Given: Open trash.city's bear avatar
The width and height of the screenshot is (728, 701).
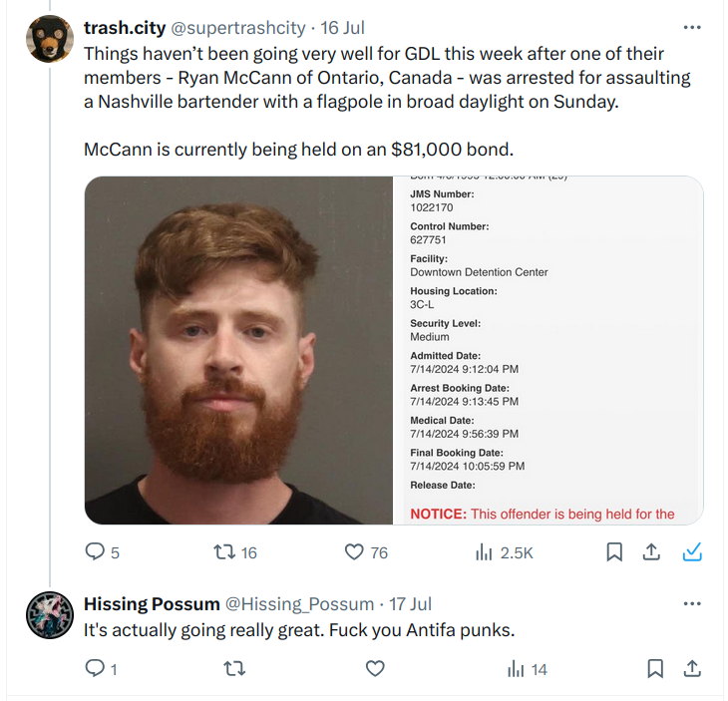Looking at the screenshot, I should coord(50,39).
